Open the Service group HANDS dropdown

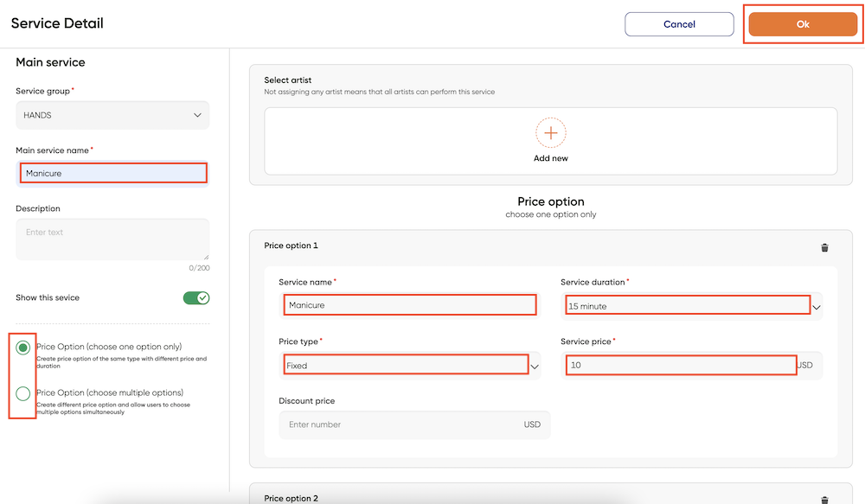point(112,115)
